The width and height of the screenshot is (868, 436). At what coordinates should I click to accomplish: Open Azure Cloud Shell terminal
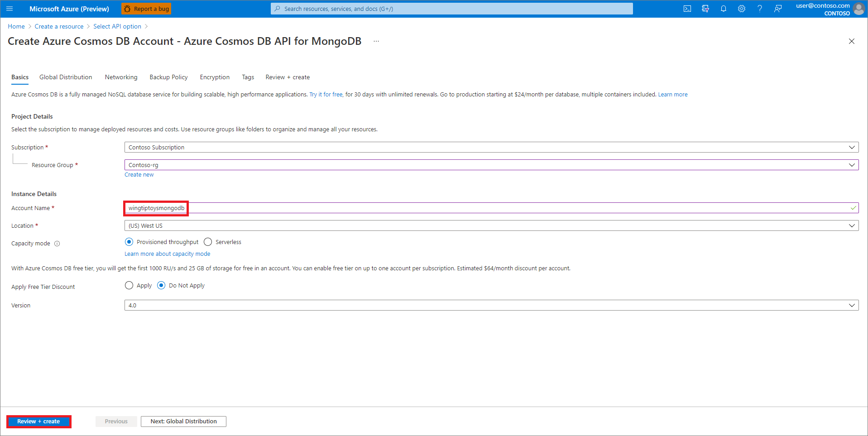coord(687,8)
